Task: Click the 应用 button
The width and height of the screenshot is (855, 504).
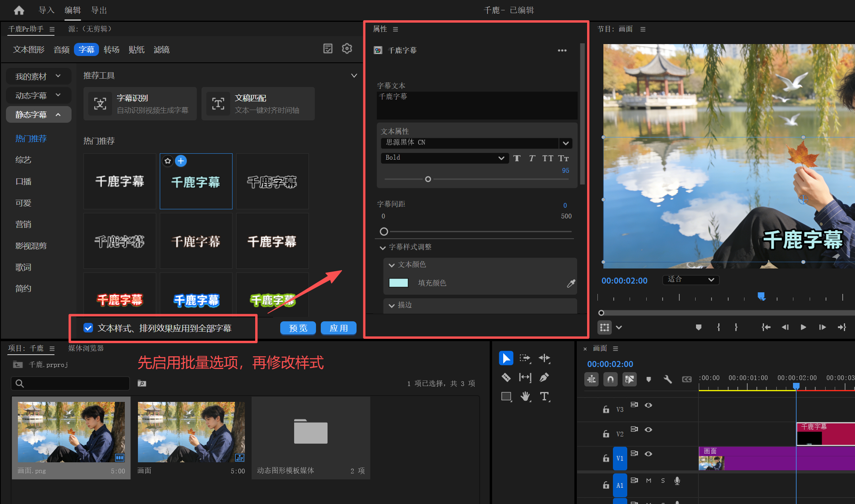Action: tap(338, 328)
